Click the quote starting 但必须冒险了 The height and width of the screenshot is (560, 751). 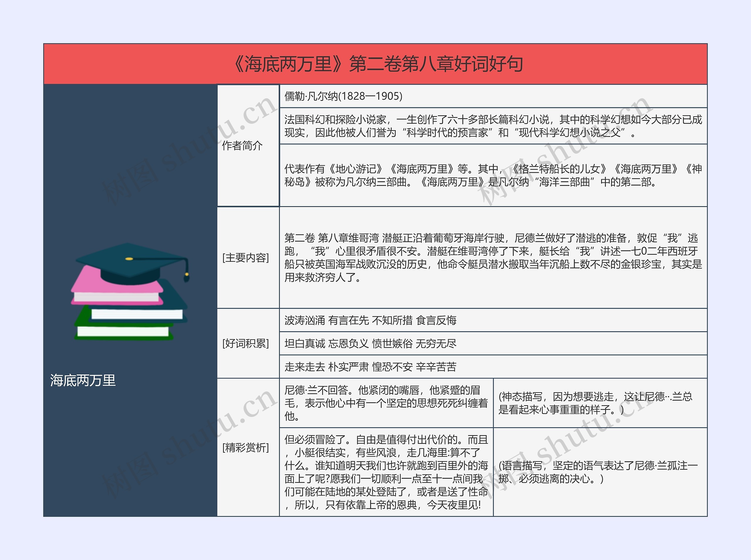pos(386,472)
